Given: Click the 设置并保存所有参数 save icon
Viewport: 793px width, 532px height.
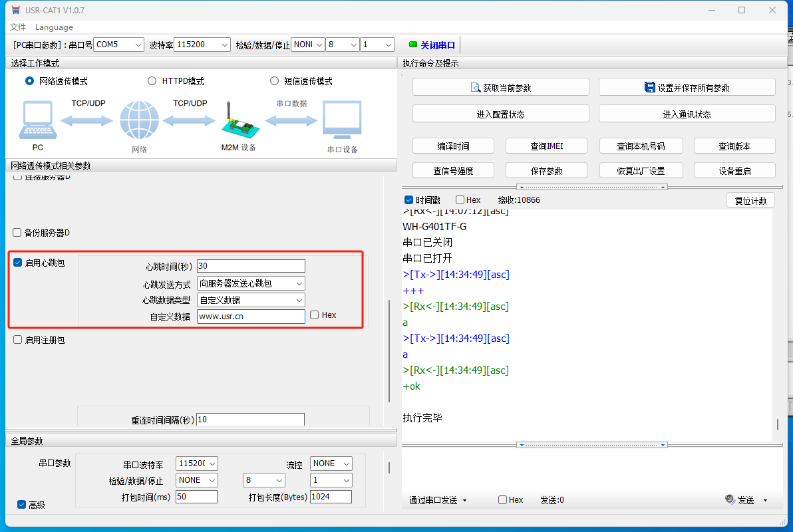Looking at the screenshot, I should click(x=650, y=87).
